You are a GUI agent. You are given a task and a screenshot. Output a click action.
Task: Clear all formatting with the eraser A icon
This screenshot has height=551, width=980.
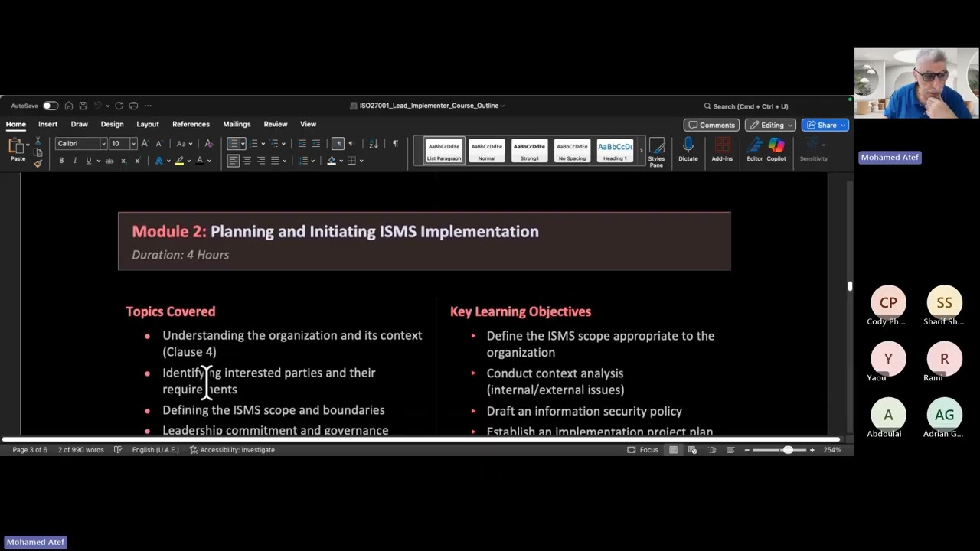209,144
